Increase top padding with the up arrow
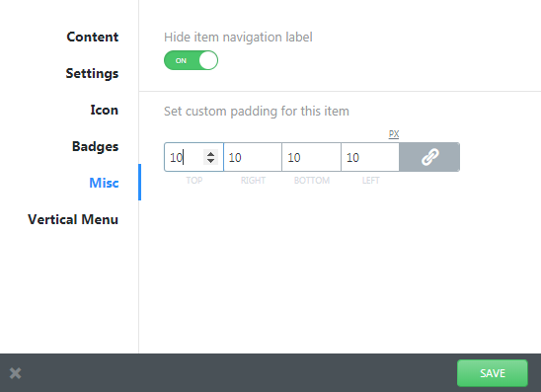This screenshot has width=541, height=392. point(211,154)
